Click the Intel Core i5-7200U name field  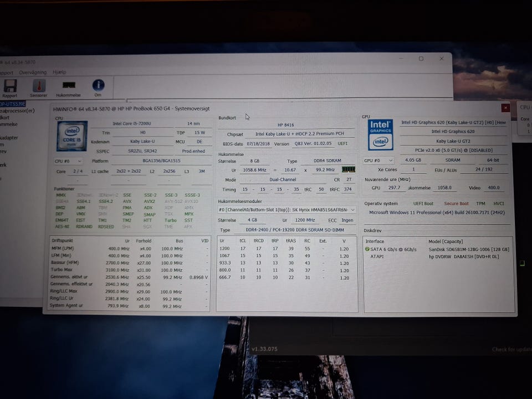[x=132, y=124]
